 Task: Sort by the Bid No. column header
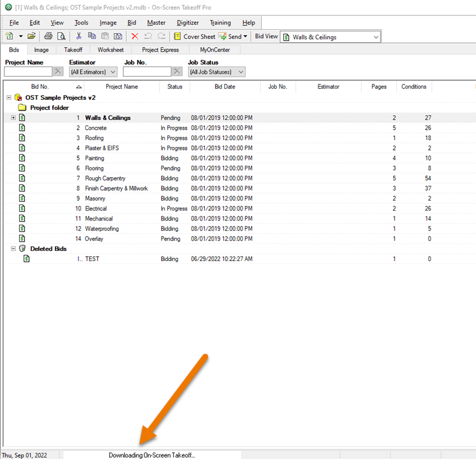(x=43, y=87)
